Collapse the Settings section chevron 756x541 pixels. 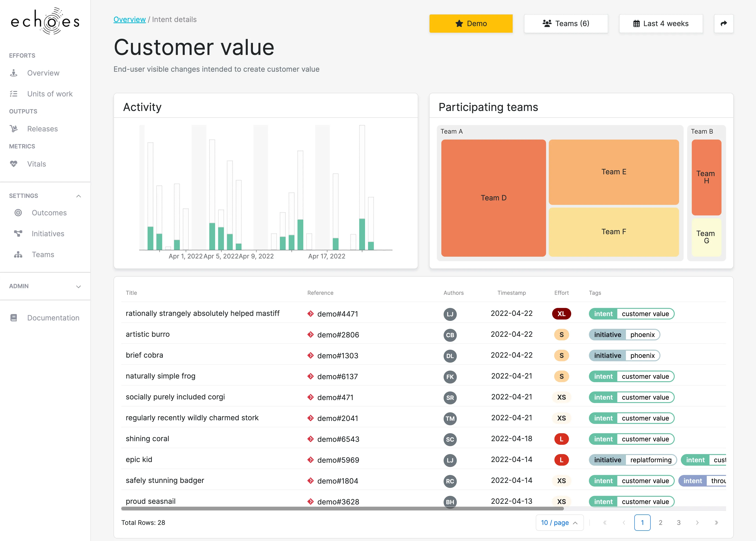click(79, 196)
